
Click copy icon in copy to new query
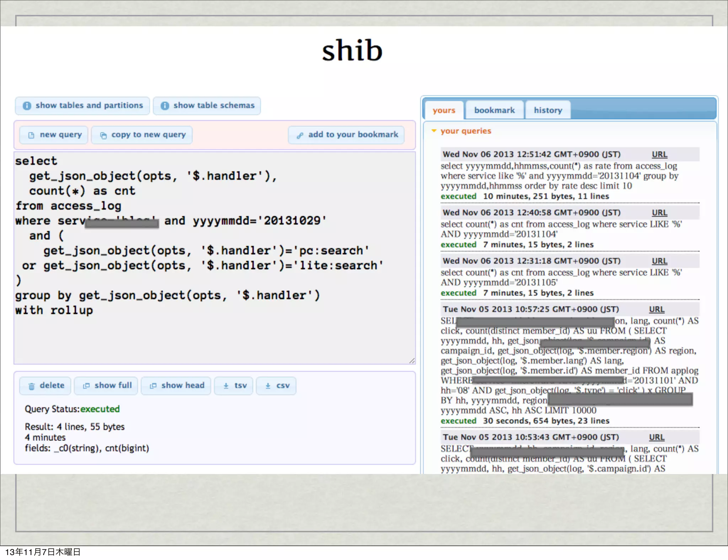[103, 135]
